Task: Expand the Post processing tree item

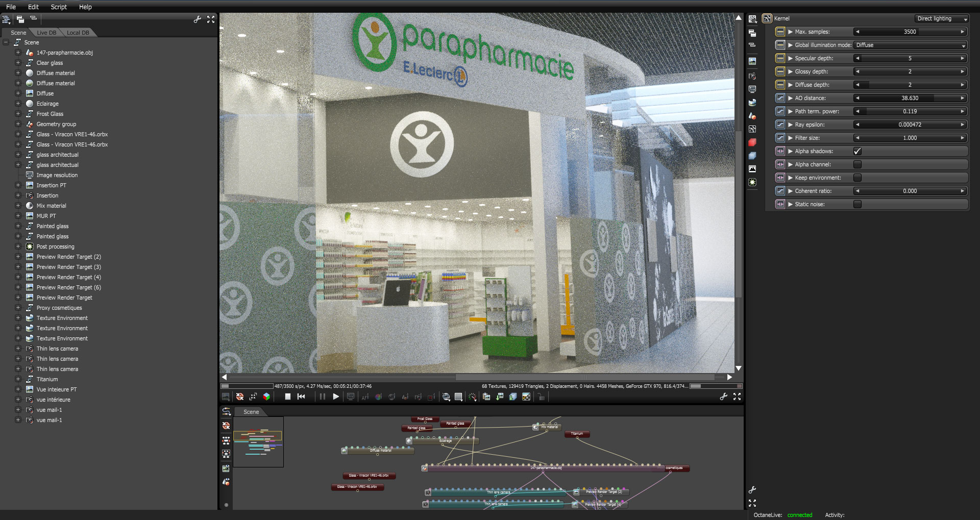Action: (18, 246)
